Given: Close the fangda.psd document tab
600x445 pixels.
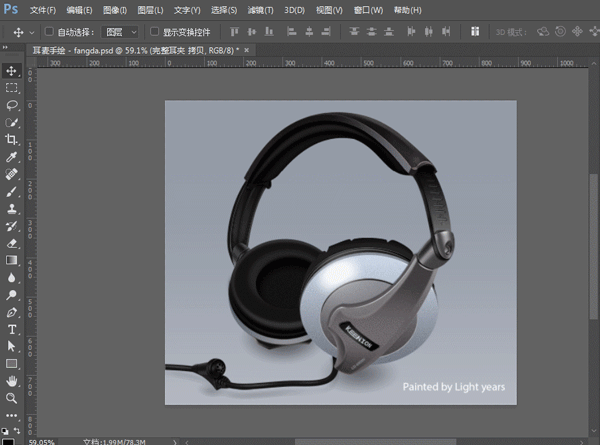Looking at the screenshot, I should click(246, 50).
